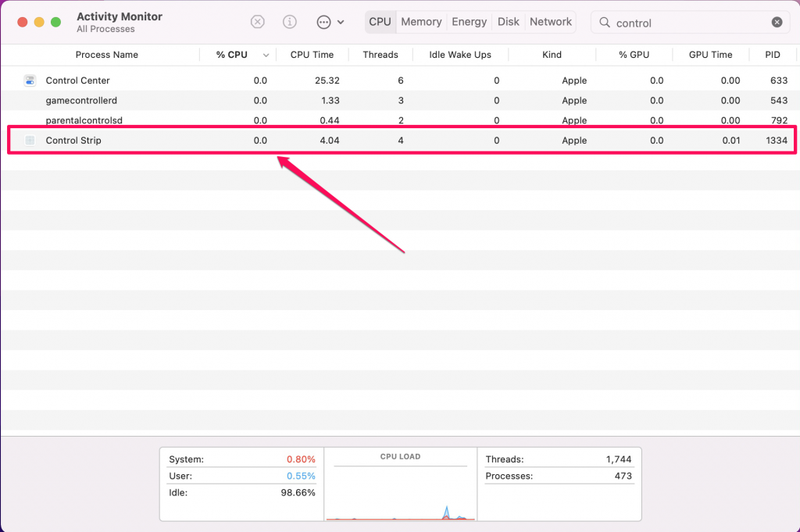
Task: Open the Disk tab
Action: pos(508,22)
